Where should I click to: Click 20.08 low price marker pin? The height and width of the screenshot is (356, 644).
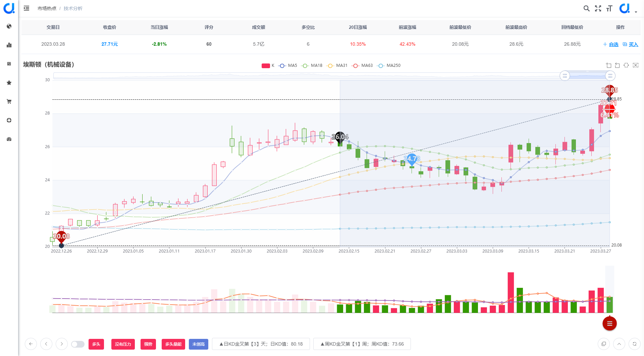click(61, 237)
